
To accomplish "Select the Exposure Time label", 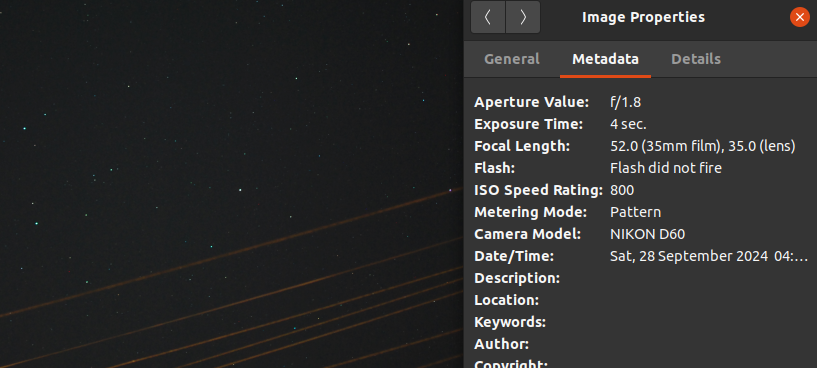I will click(528, 125).
